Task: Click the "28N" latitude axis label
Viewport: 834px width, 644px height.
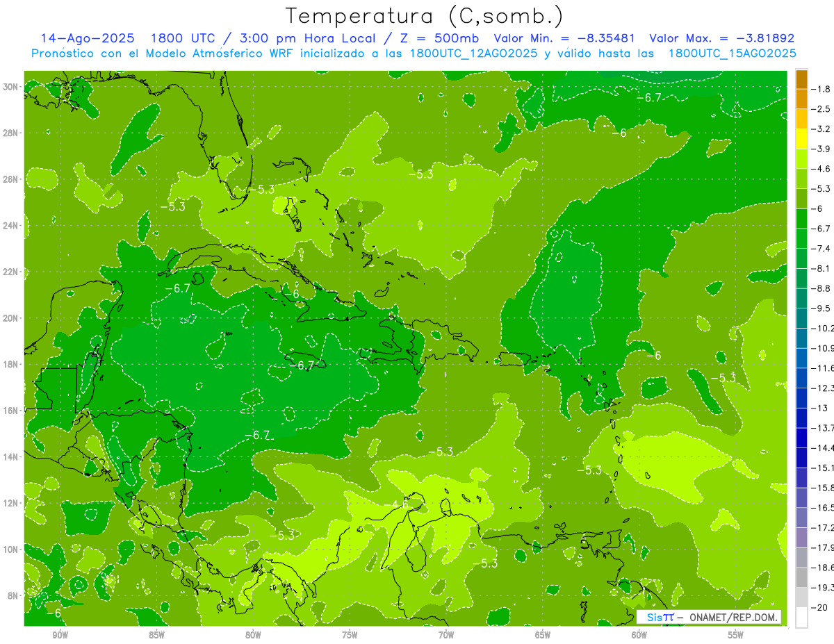Action: pos(11,133)
